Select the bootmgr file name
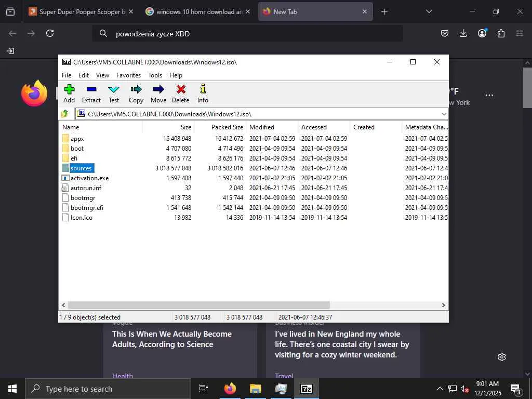 (83, 198)
